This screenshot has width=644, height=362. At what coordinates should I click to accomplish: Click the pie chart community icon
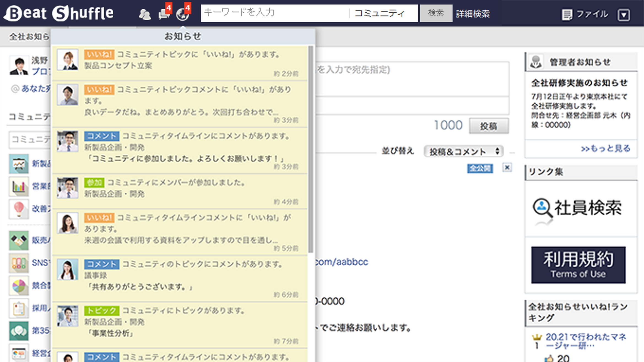19,286
